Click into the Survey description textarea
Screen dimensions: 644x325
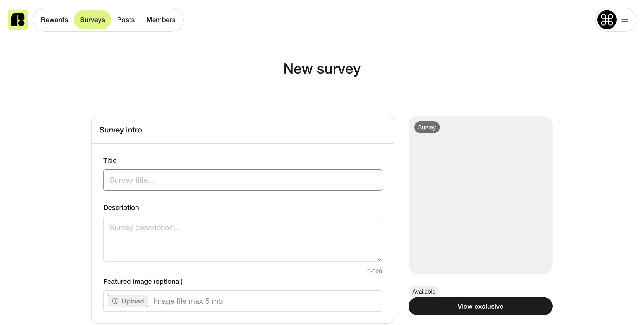pos(242,239)
